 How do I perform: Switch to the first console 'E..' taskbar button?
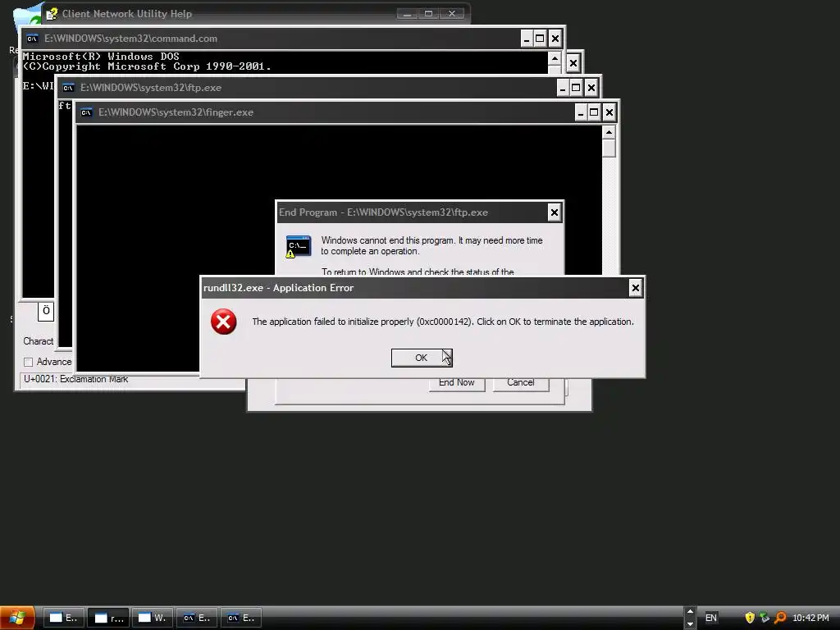(x=197, y=618)
